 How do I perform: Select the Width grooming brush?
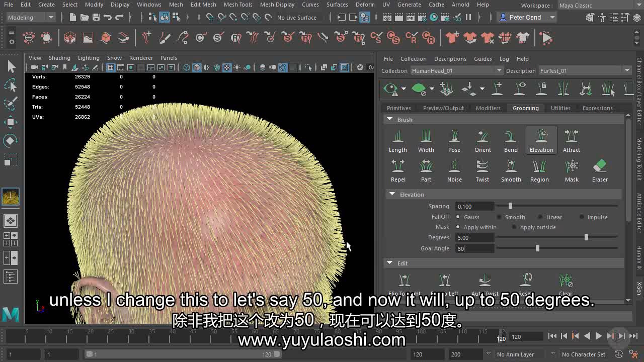pos(426,140)
